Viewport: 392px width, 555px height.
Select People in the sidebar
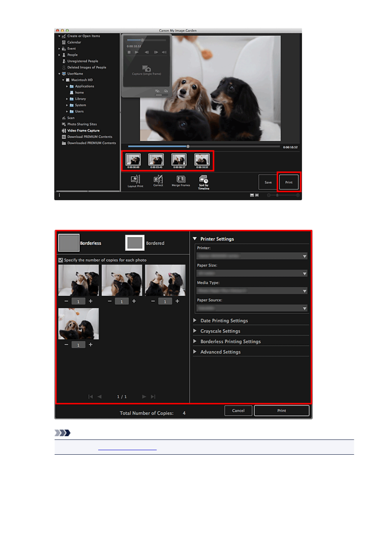[72, 55]
